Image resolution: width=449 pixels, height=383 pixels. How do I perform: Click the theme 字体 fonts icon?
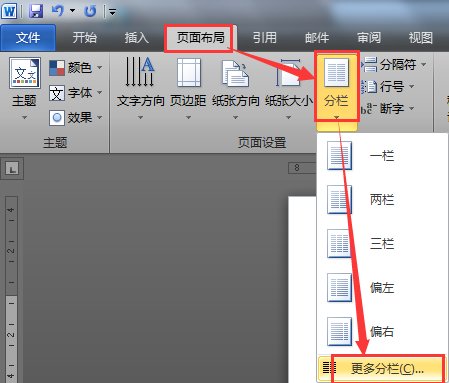tap(57, 93)
